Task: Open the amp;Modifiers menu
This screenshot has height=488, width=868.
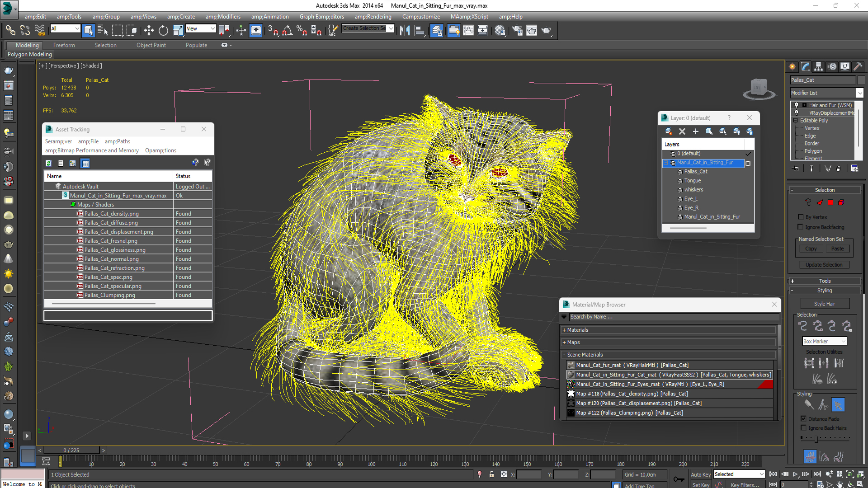Action: coord(223,17)
